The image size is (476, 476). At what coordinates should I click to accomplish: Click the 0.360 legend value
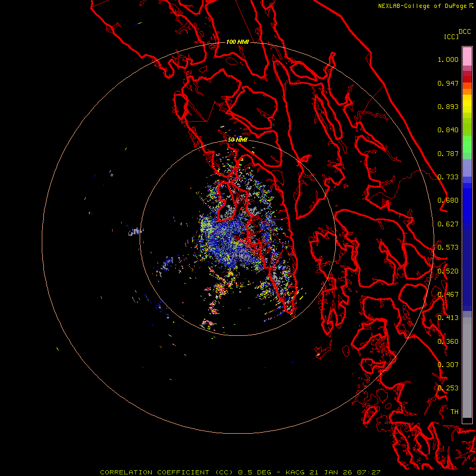pyautogui.click(x=448, y=342)
